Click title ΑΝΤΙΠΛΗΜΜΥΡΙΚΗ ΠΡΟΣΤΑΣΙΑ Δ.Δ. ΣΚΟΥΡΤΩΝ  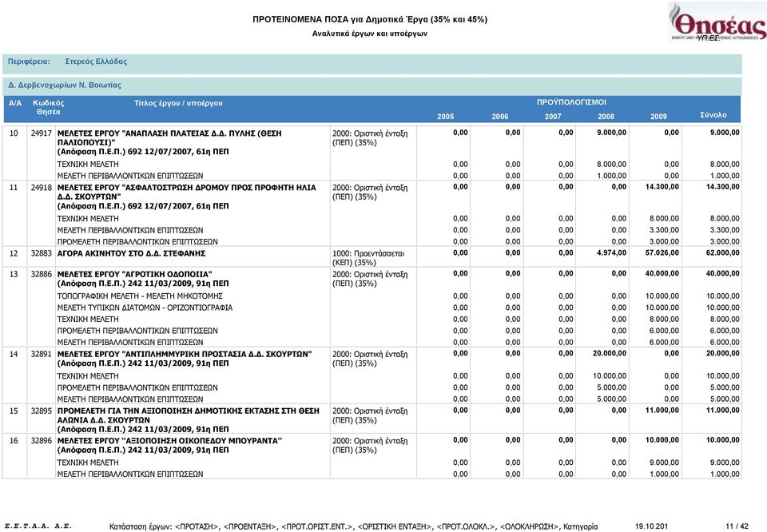pos(185,355)
